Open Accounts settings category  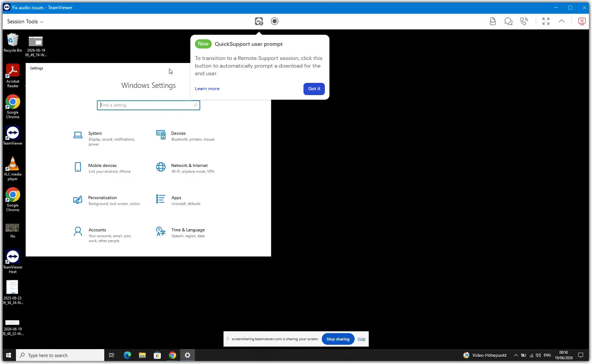[103, 235]
